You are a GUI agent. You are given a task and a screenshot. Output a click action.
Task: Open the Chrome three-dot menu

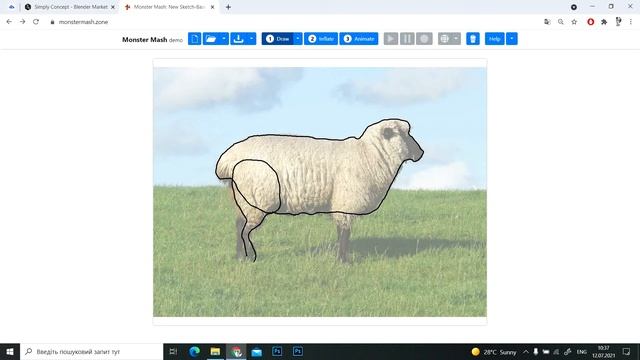point(631,22)
